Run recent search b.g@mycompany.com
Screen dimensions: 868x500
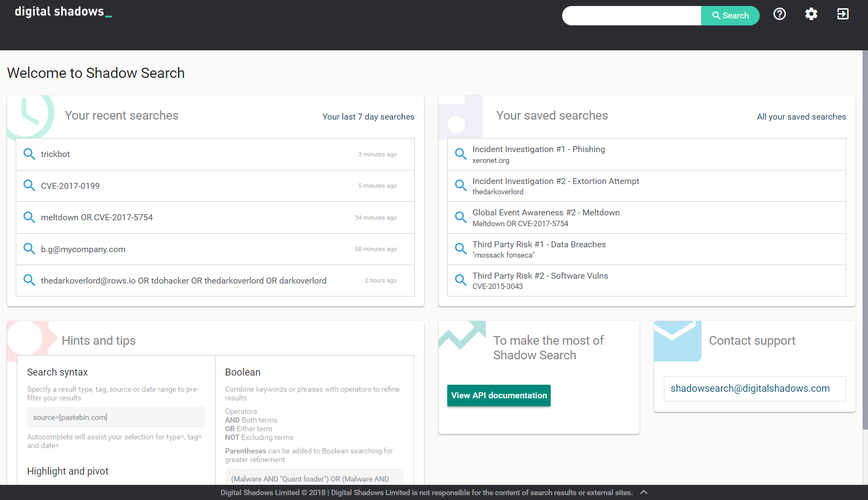coord(215,249)
